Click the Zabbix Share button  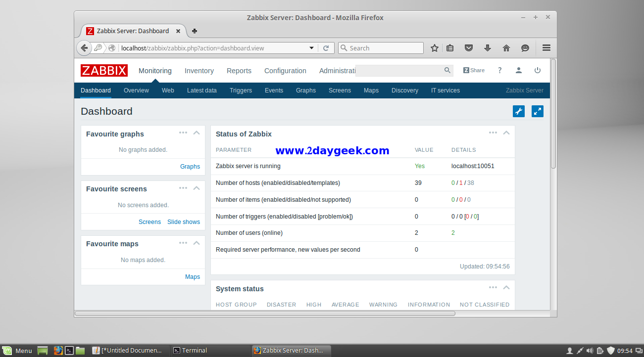tap(474, 70)
